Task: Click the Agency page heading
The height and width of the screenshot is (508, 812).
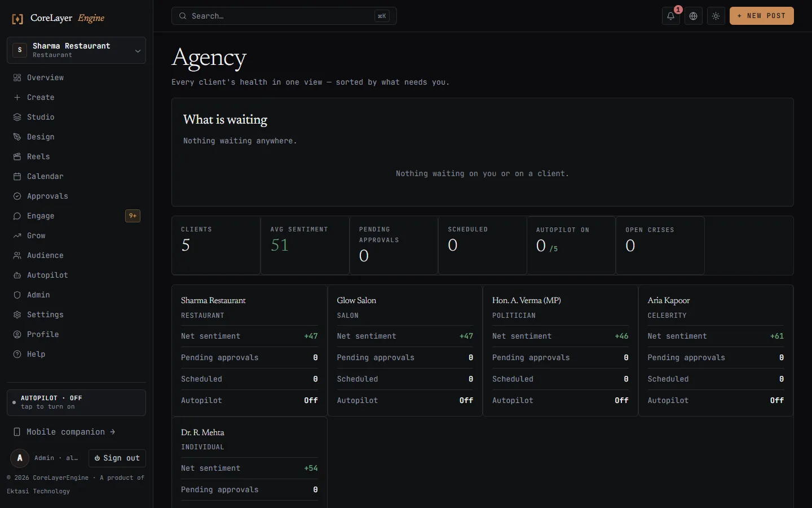Action: [x=209, y=58]
